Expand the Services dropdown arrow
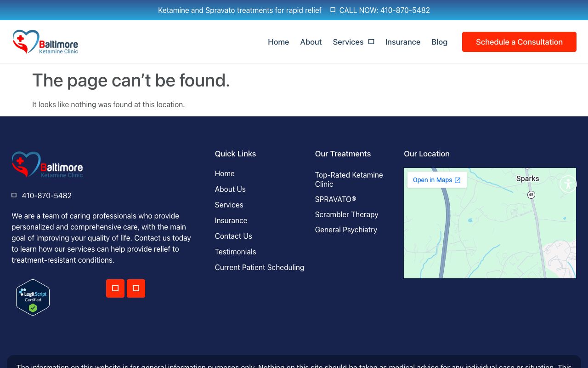This screenshot has width=588, height=368. 371,42
